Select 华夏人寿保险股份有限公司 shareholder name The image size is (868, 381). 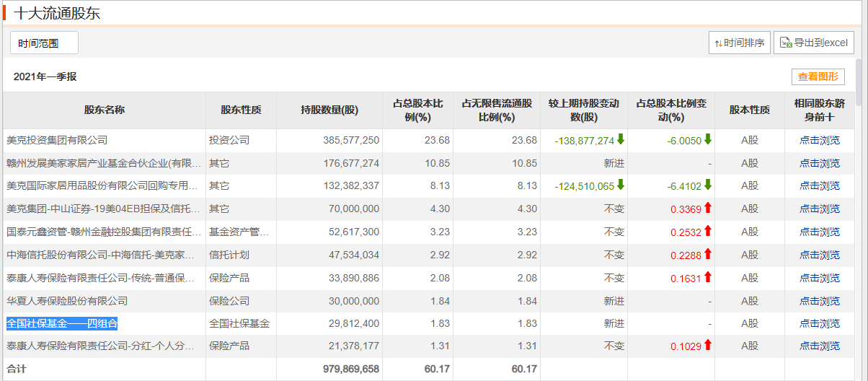coord(67,301)
